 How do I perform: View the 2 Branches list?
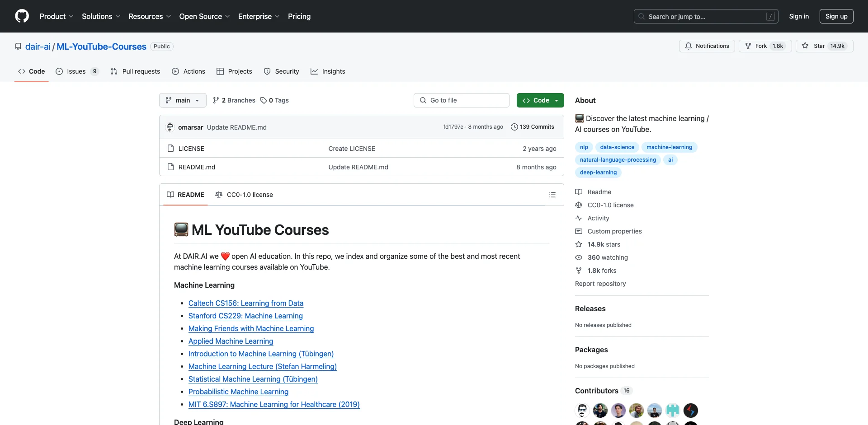(x=234, y=100)
